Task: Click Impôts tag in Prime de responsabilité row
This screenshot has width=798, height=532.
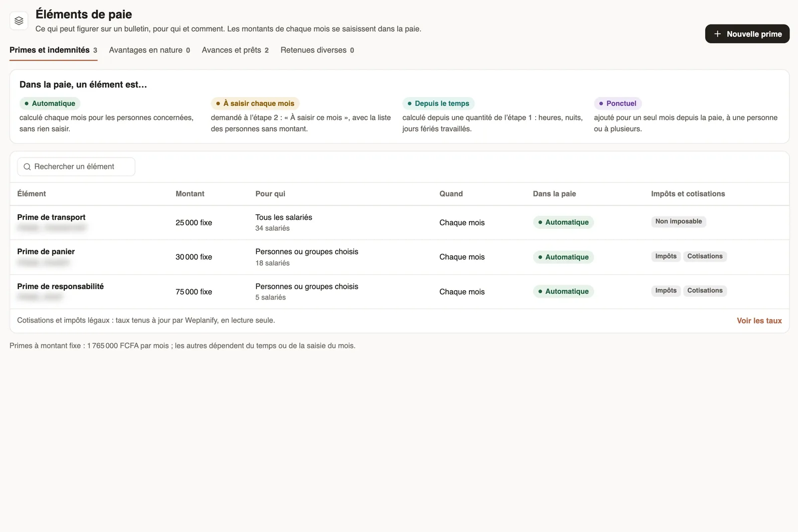Action: coord(666,291)
